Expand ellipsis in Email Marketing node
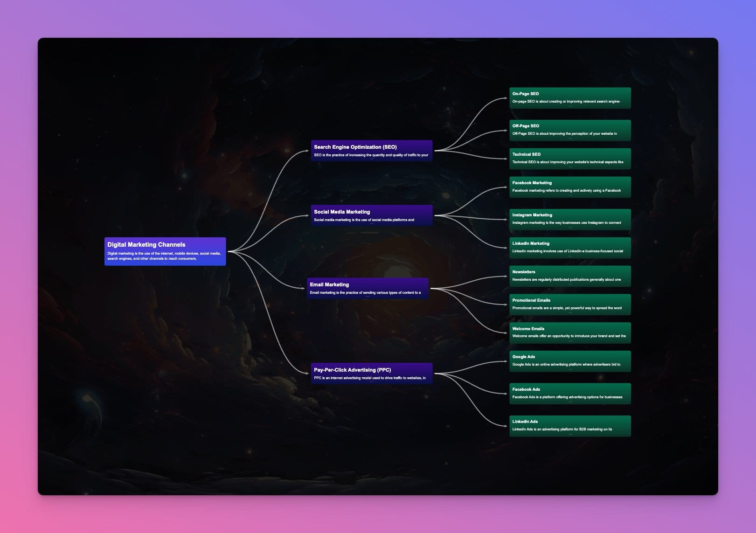The width and height of the screenshot is (756, 533). [368, 297]
